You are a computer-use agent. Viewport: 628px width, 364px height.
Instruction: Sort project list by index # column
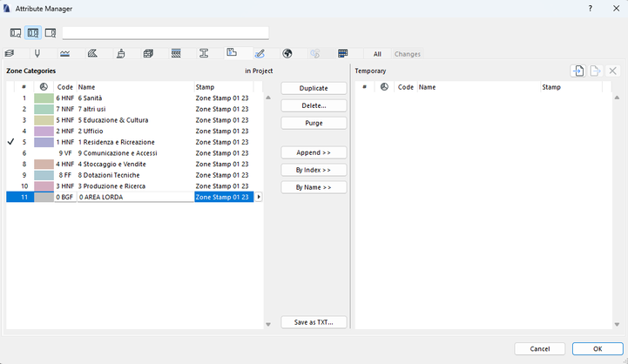(24, 87)
